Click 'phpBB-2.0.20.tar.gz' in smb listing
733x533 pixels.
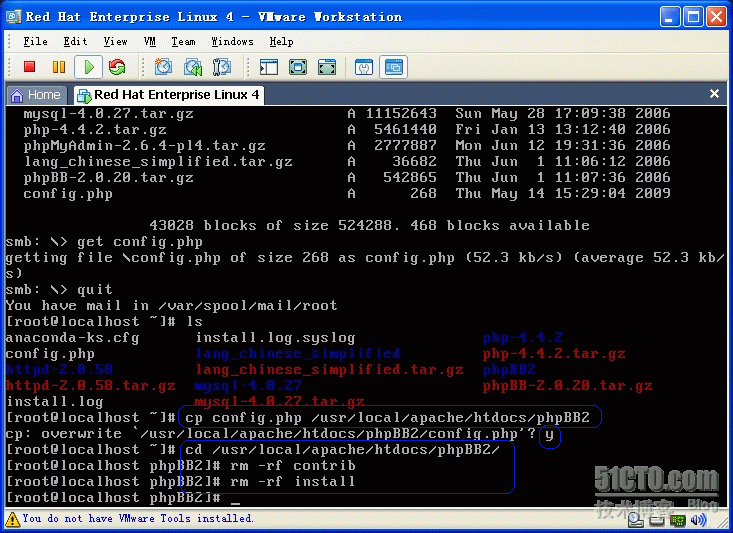tap(108, 178)
